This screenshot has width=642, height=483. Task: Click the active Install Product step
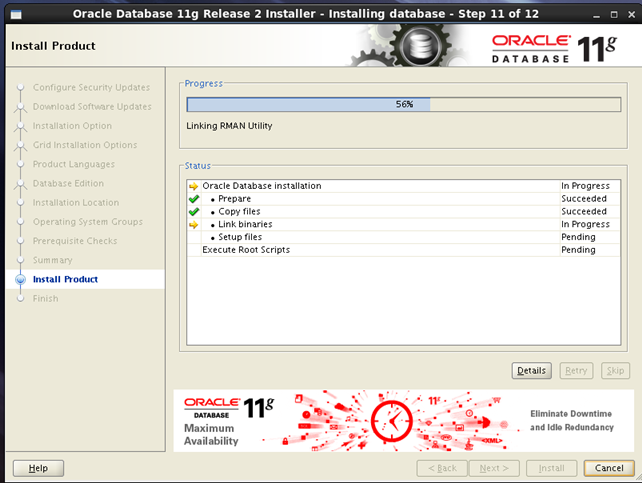click(65, 279)
